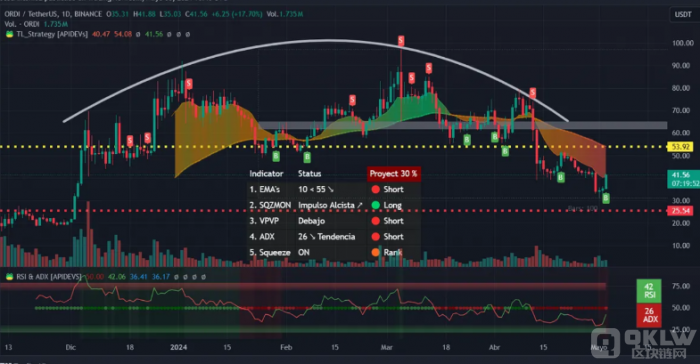Click the red status dot in VPVP row
The width and height of the screenshot is (700, 364).
(x=375, y=221)
